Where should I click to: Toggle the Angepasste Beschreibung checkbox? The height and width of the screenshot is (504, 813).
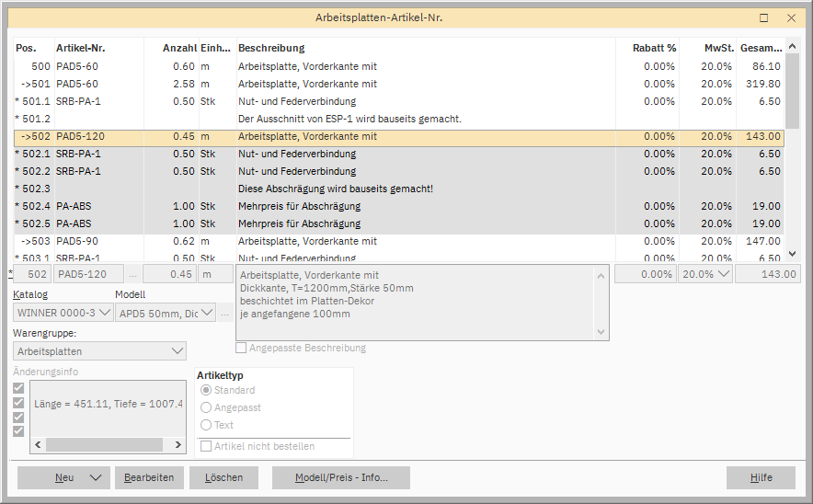[x=242, y=348]
